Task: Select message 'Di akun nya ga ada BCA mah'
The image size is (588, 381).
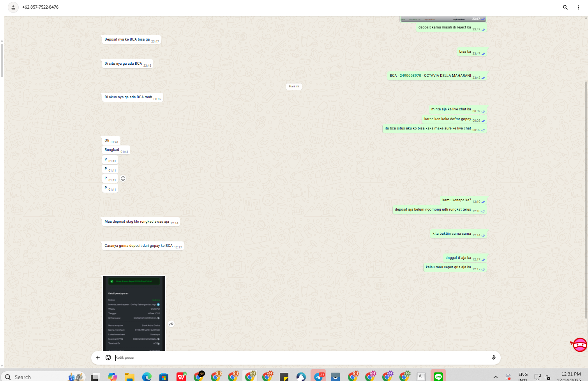Action: pos(132,97)
